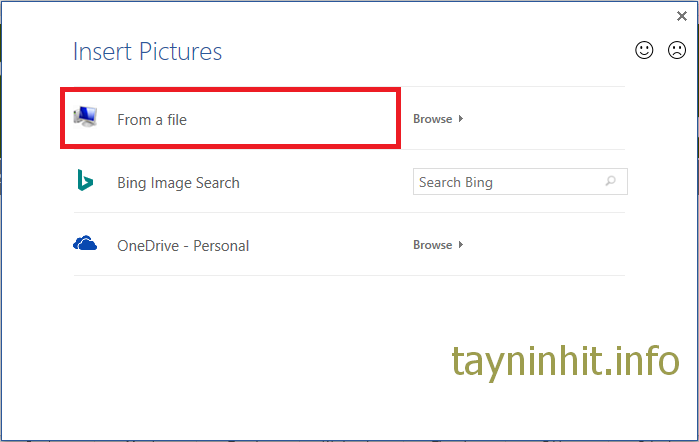
Task: Send negative feedback with the frown face
Action: (677, 50)
